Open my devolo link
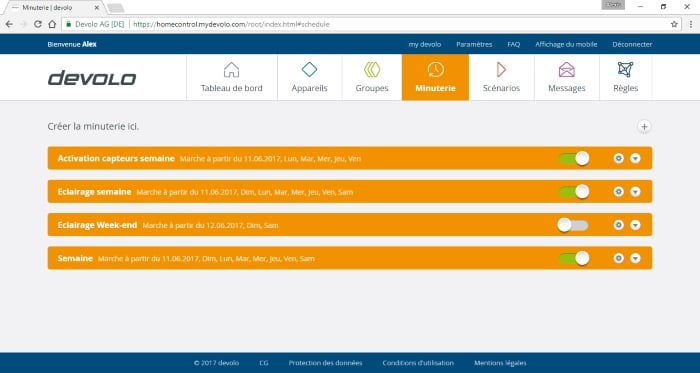 (x=425, y=44)
